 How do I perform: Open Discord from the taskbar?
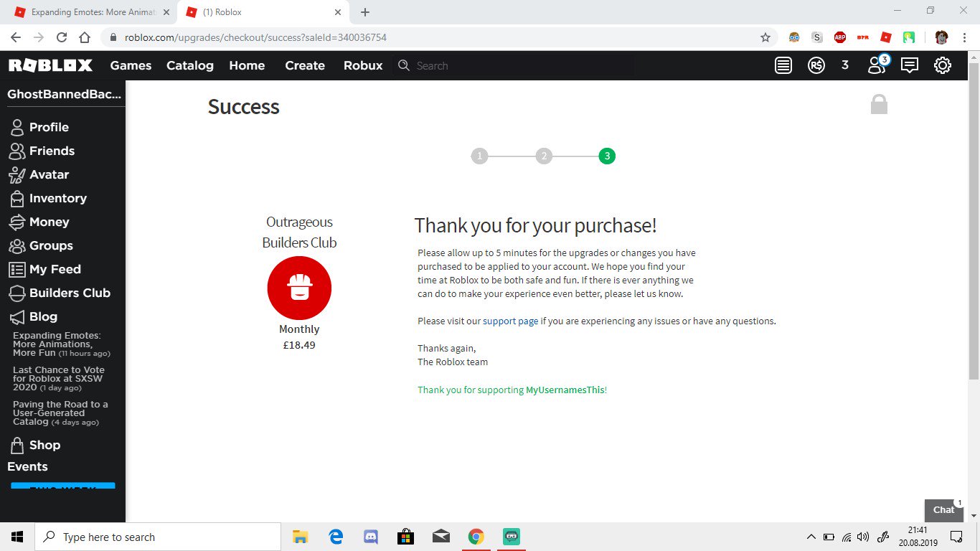[371, 537]
